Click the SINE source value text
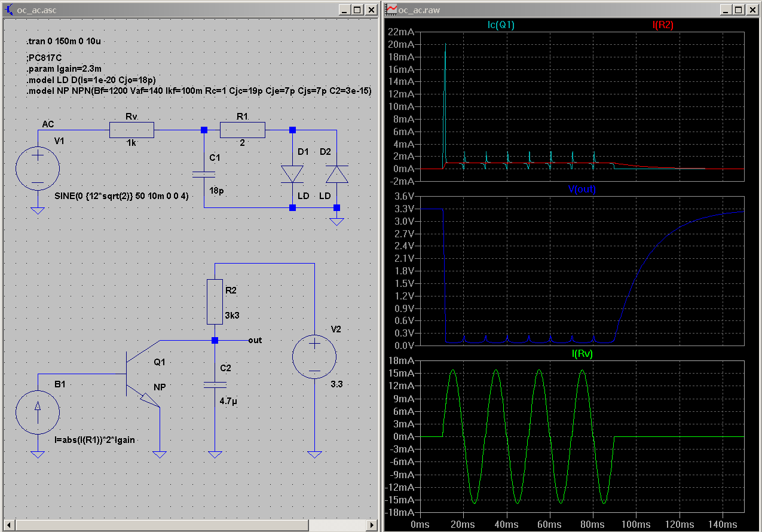Viewport: 762px width, 532px height. (121, 195)
